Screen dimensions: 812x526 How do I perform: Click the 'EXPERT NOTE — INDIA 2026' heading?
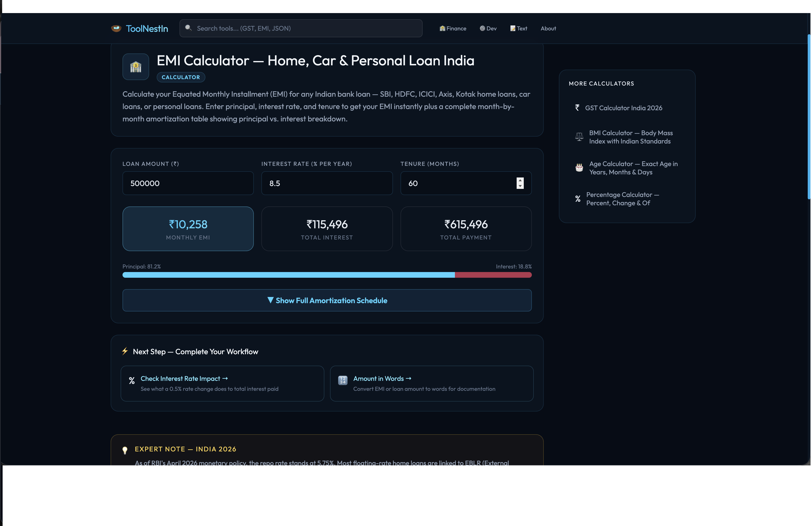(x=186, y=449)
